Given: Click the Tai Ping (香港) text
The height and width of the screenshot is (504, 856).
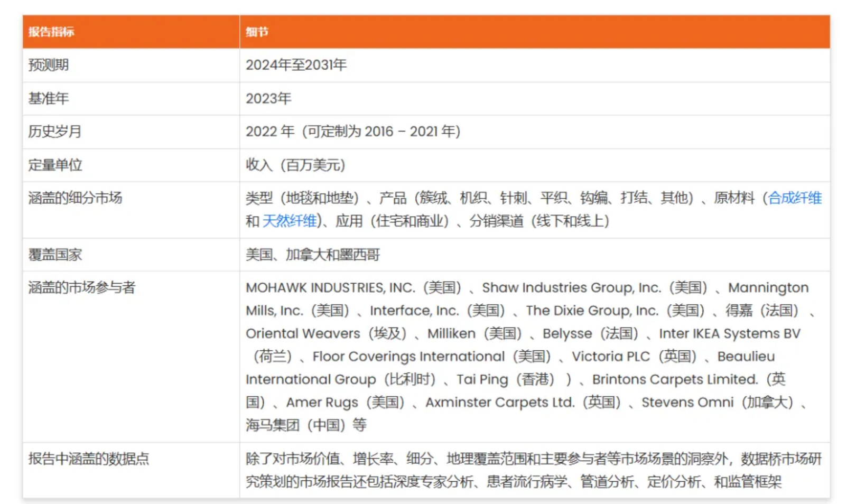Looking at the screenshot, I should [x=506, y=379].
